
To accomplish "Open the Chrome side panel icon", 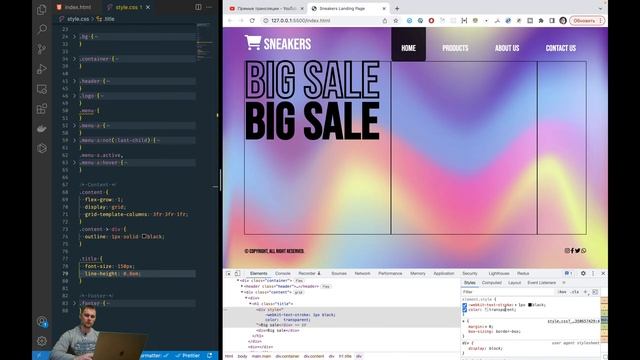I will [x=552, y=20].
